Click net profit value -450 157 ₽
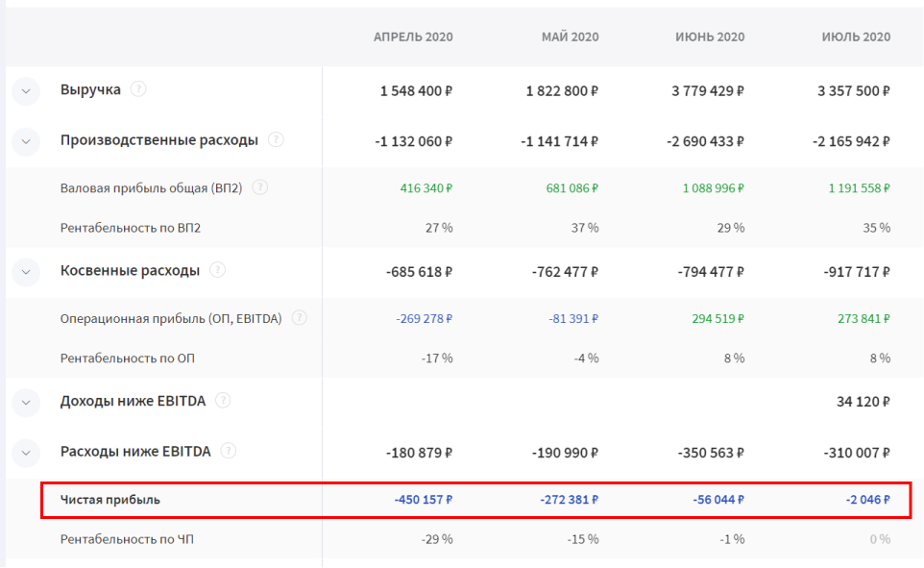Image resolution: width=924 pixels, height=568 pixels. tap(423, 500)
